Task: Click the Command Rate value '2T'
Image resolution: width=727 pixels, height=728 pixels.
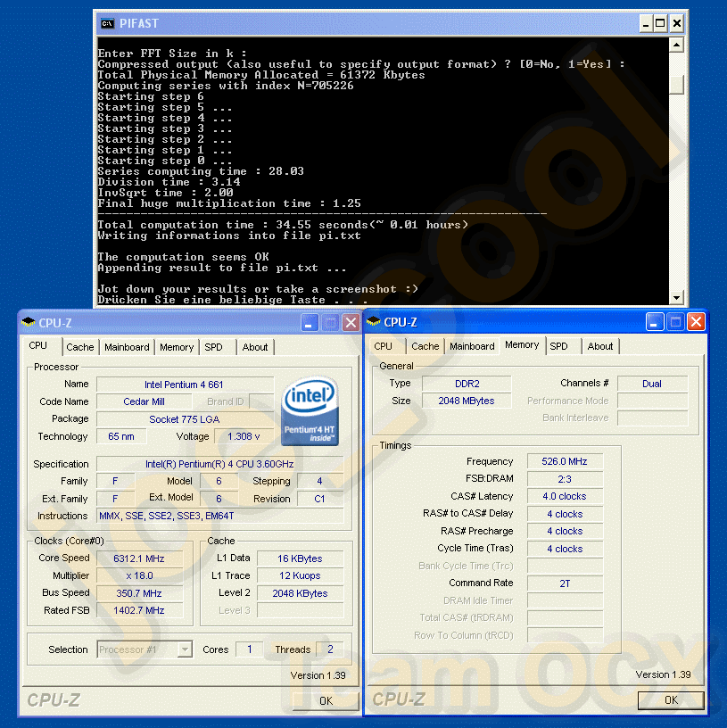Action: tap(565, 583)
